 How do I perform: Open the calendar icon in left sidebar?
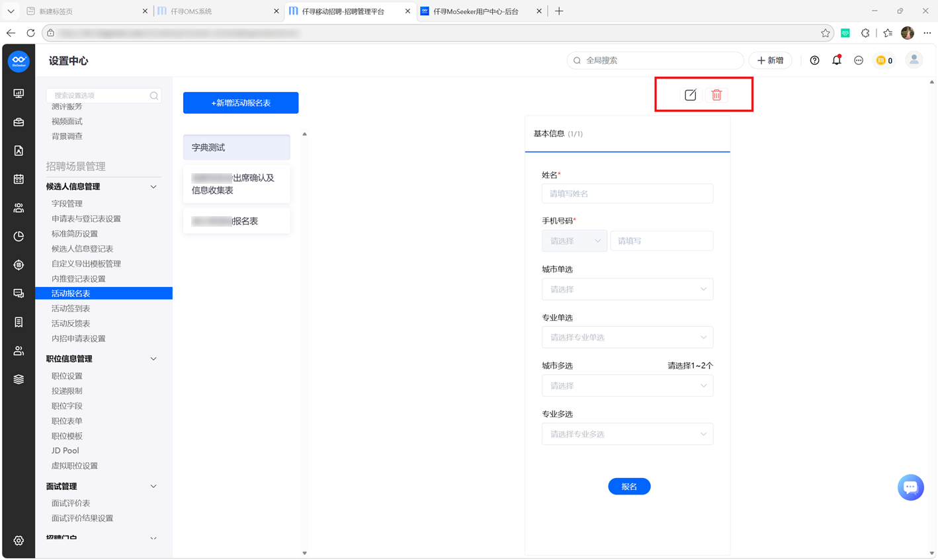point(19,179)
